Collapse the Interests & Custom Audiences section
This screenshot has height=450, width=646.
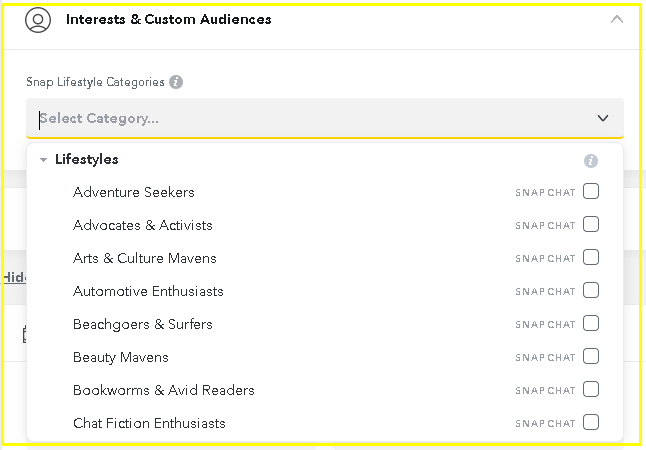[617, 19]
